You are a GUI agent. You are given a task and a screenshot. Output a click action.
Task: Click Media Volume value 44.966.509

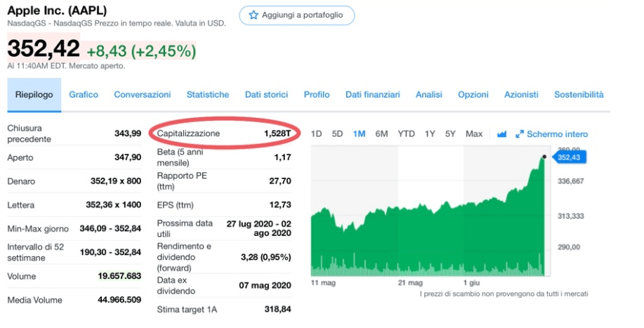coord(119,300)
